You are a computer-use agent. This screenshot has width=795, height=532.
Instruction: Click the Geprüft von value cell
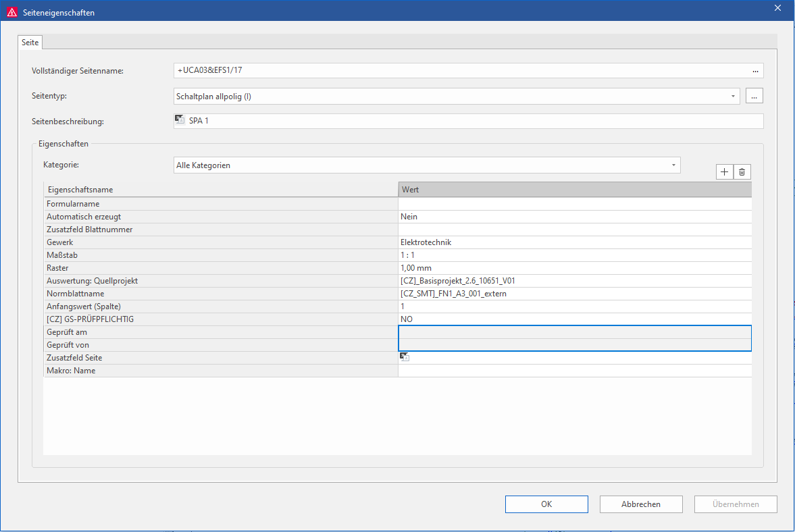(574, 345)
